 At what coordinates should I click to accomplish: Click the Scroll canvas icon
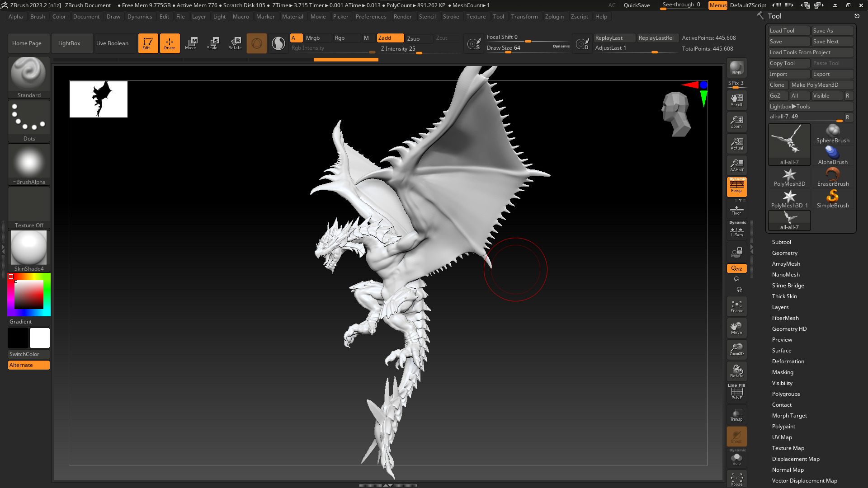tap(736, 100)
